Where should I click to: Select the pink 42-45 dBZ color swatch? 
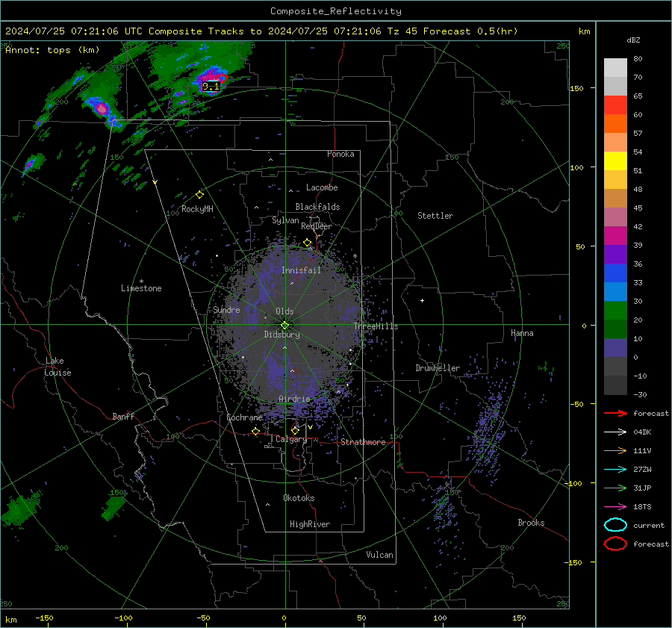point(615,217)
